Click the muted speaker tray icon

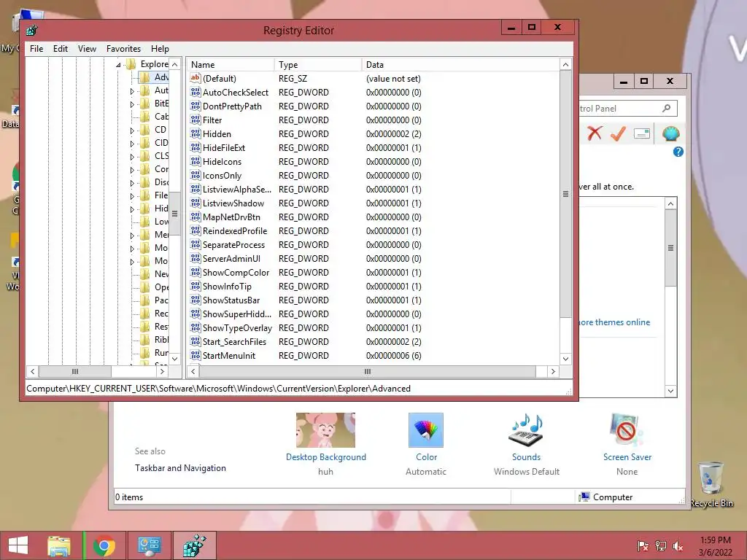coord(678,546)
